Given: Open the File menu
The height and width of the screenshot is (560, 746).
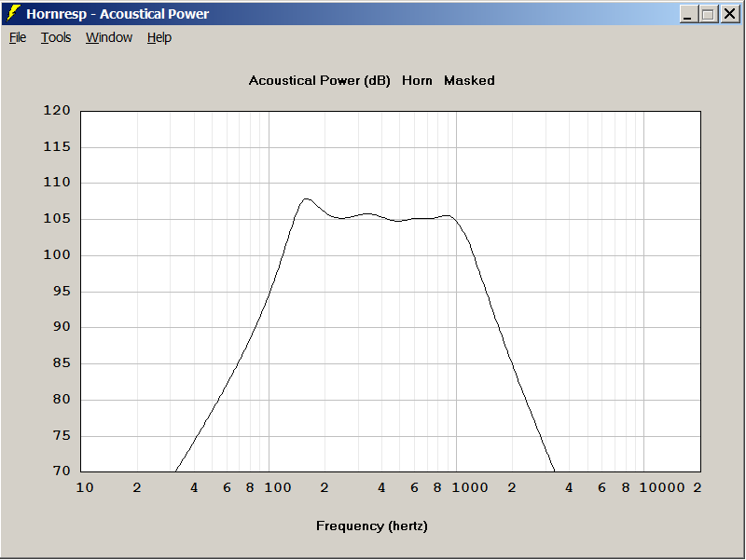Looking at the screenshot, I should [18, 37].
